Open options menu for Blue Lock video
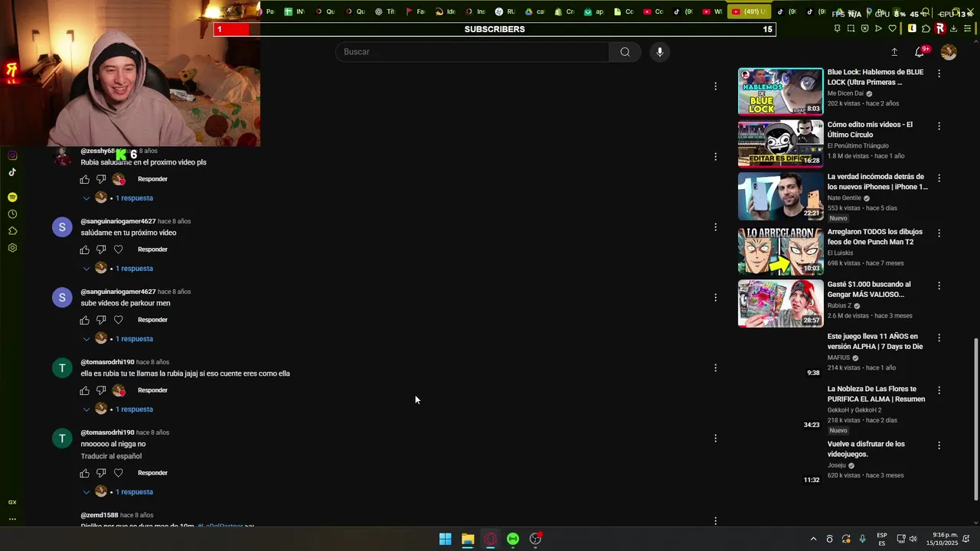The width and height of the screenshot is (980, 551). pos(939,73)
